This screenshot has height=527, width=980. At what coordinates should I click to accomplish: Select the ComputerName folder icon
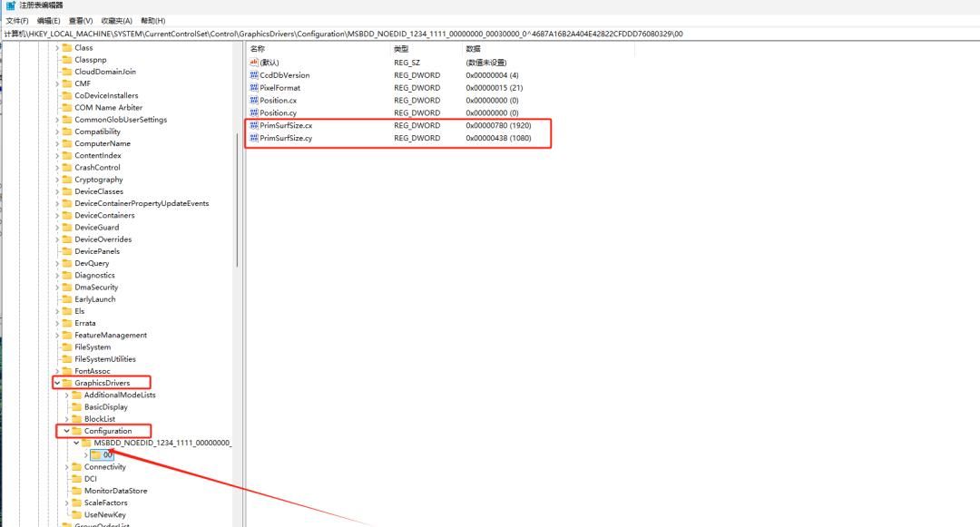tap(67, 143)
